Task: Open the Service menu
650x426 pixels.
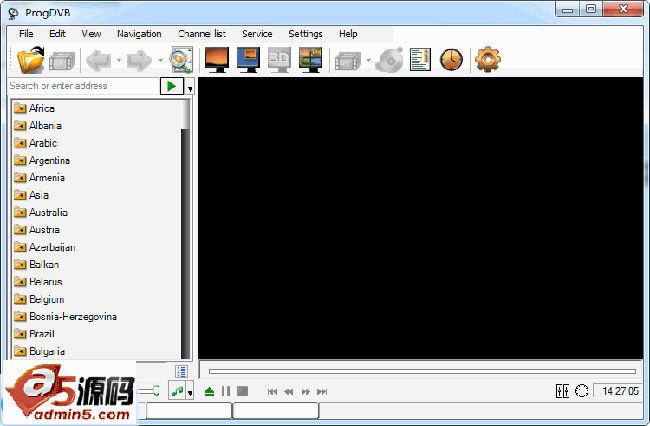Action: [257, 34]
